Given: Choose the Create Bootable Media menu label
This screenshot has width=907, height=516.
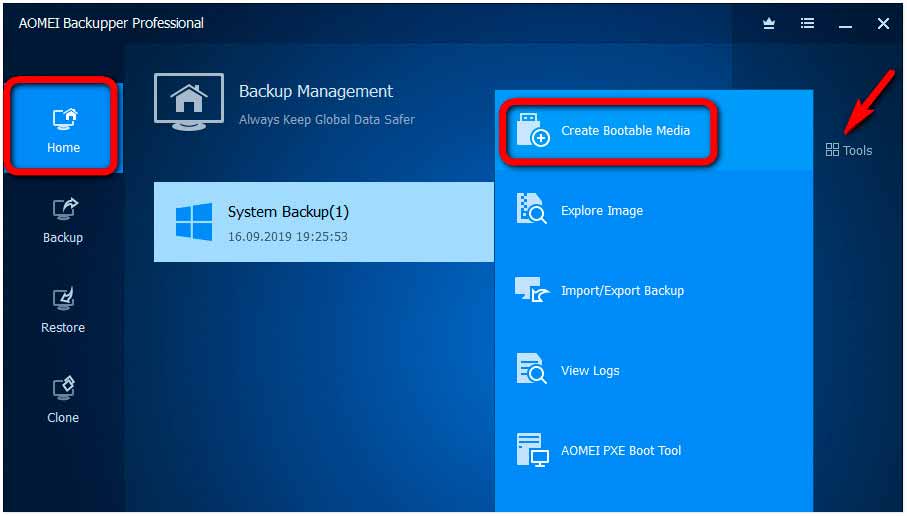Looking at the screenshot, I should 625,130.
